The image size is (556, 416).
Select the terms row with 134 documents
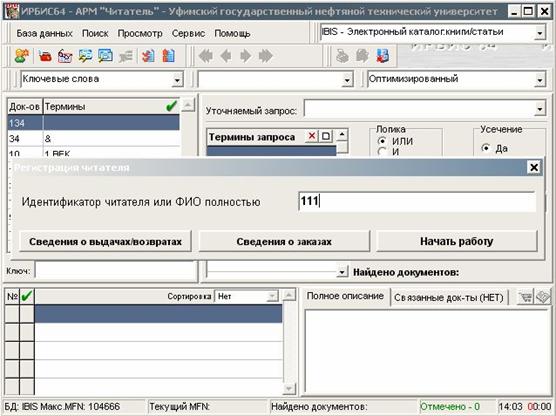tap(93, 123)
